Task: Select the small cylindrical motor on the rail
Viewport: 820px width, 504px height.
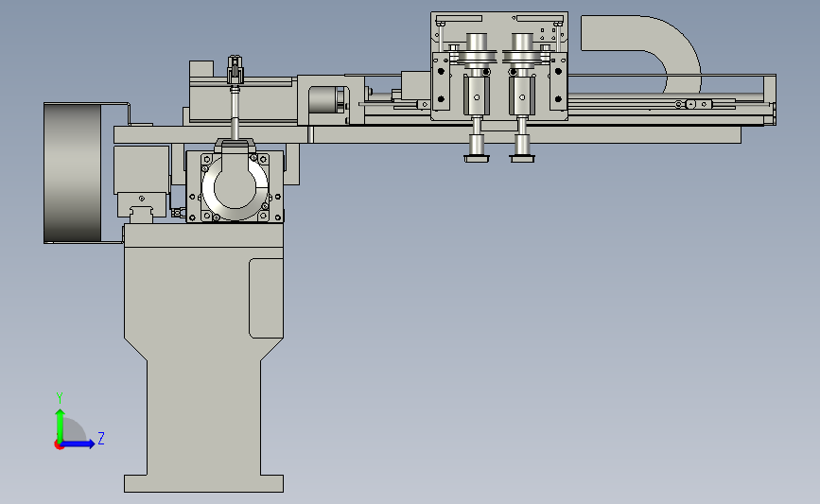Action: pyautogui.click(x=326, y=100)
